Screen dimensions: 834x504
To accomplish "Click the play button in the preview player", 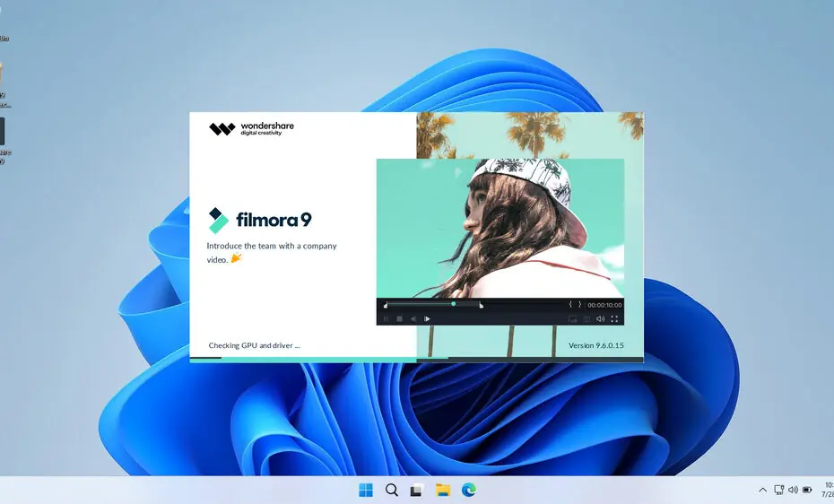I will tap(427, 319).
